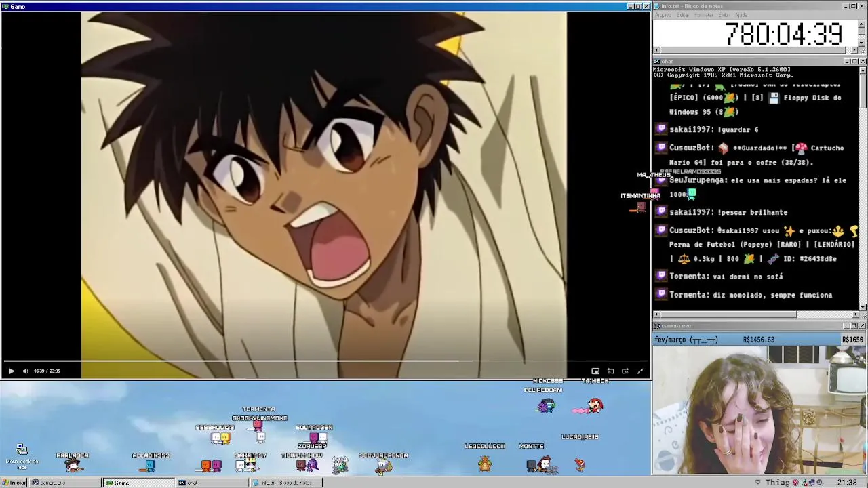Screen dimensions: 868x488
Task: Click the Notepad horizontal scroll-right arrow
Action: 854,50
